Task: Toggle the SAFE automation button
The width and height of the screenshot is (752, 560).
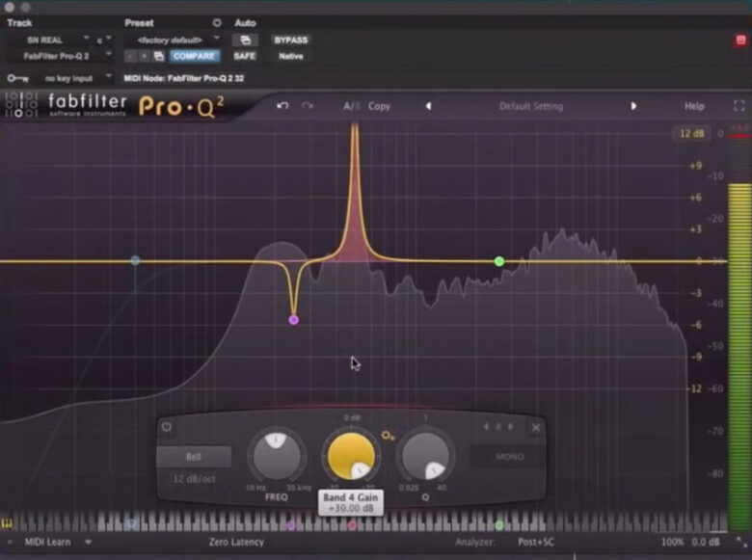Action: [x=245, y=56]
